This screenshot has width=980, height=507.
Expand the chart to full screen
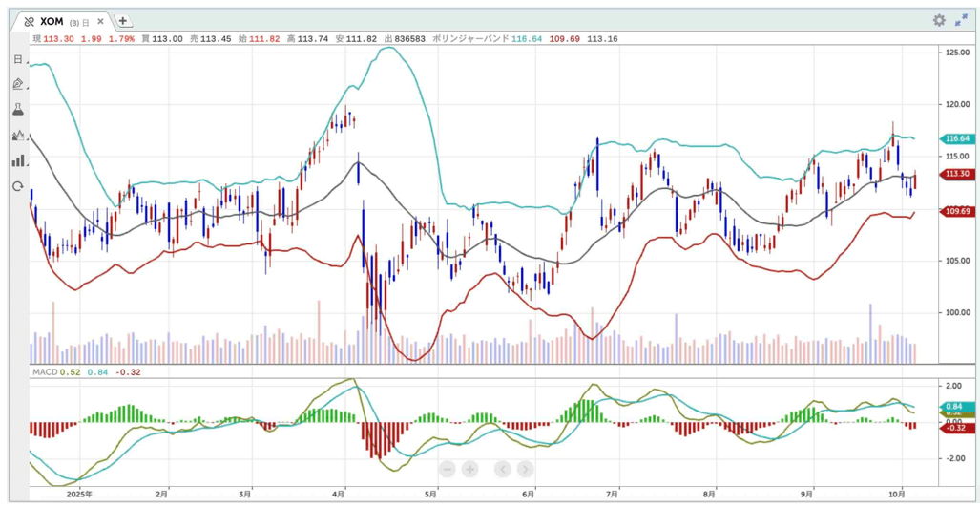pyautogui.click(x=961, y=20)
